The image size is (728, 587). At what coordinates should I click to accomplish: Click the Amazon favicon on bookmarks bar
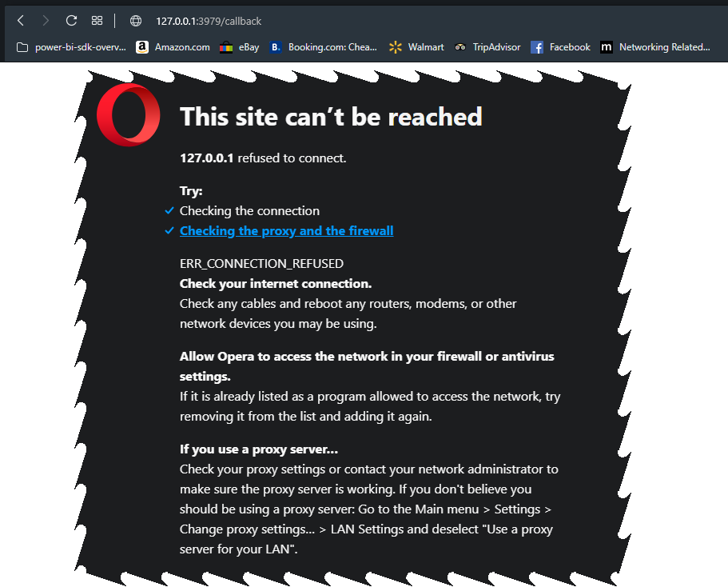(x=142, y=47)
